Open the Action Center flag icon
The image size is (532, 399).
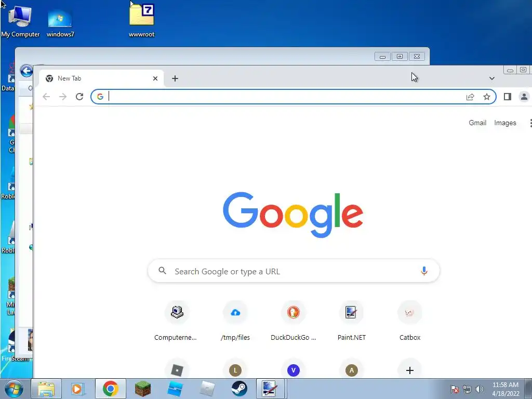(455, 389)
